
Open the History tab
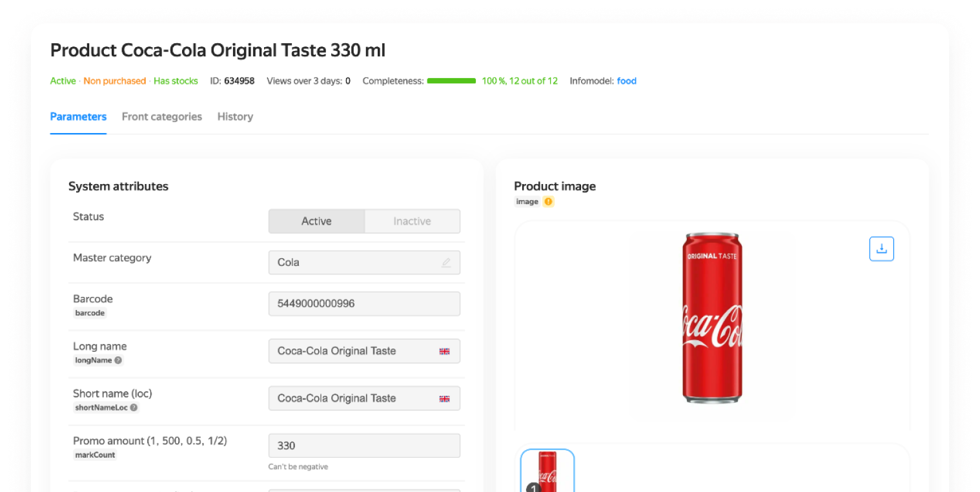pos(235,117)
